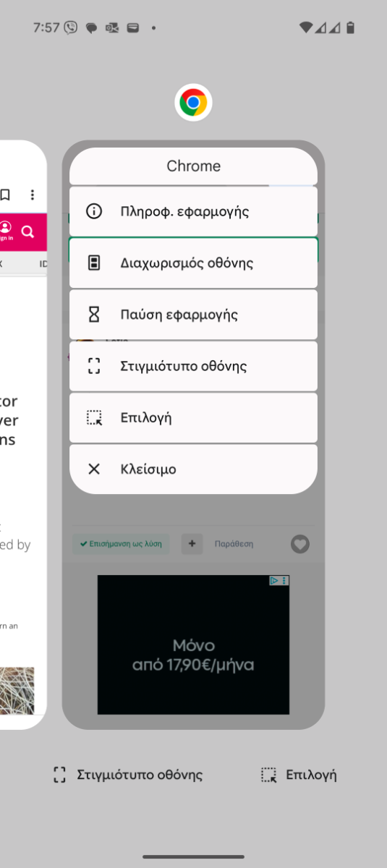Screen dimensions: 387x868
Task: Tap the bottom Στιγμιότυπο οθόνης button
Action: pos(128,775)
